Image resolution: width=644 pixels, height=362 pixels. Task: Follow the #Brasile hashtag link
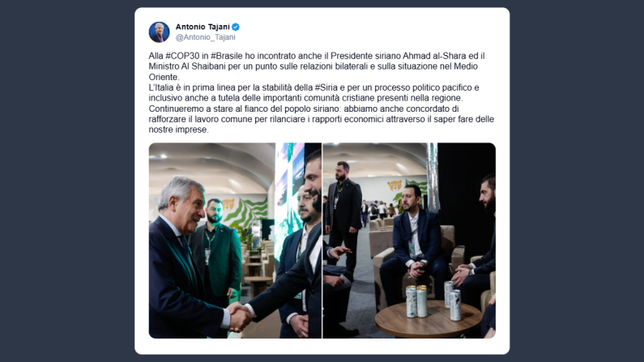click(227, 56)
